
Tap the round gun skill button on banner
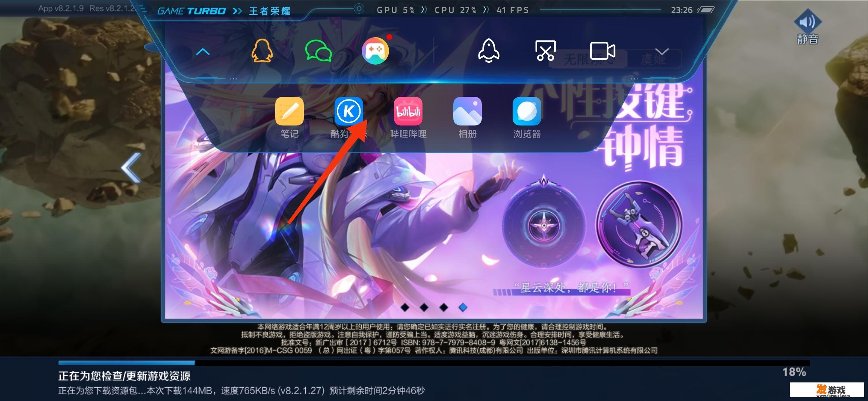[x=639, y=224]
